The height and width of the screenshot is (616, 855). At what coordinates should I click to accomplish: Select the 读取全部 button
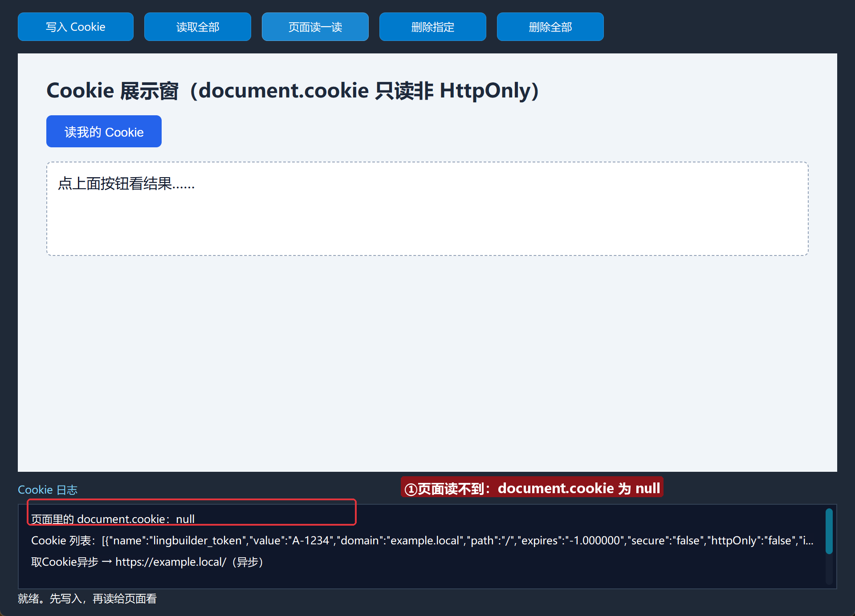pos(198,27)
